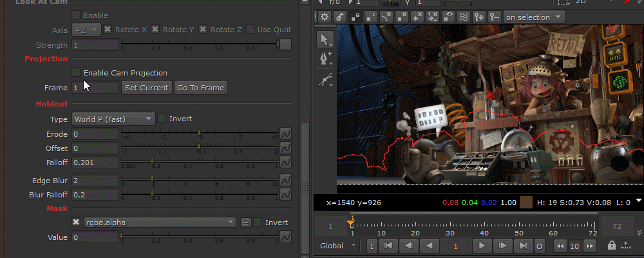The image size is (644, 258).
Task: Click the remove keyframe key-minus icon
Action: pyautogui.click(x=495, y=17)
